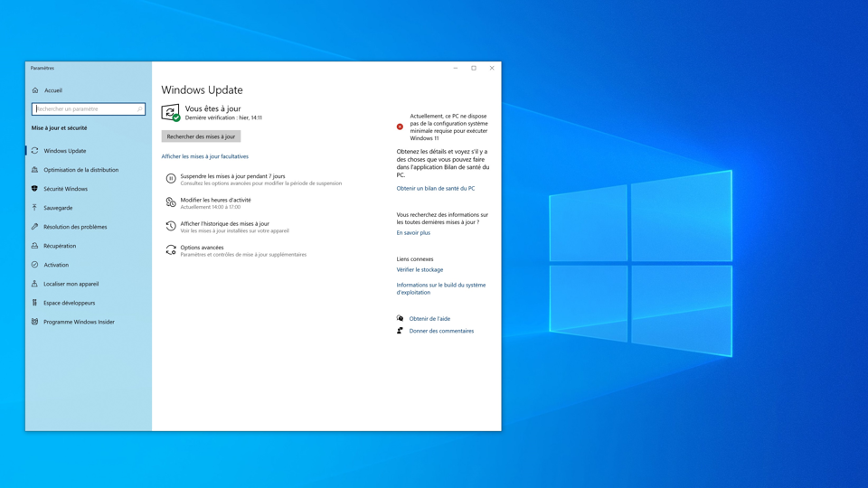
Task: Click Dernière vérification : hier, 14:11 text
Action: point(223,117)
